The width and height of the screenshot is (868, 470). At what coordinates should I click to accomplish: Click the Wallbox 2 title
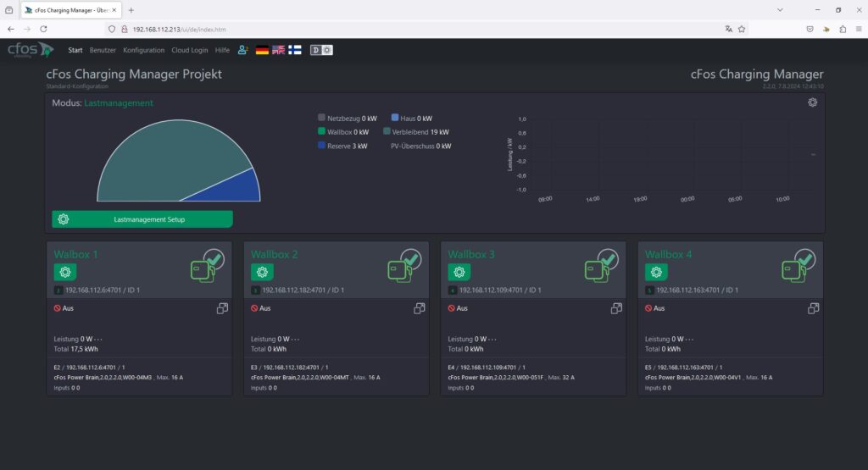click(x=274, y=254)
